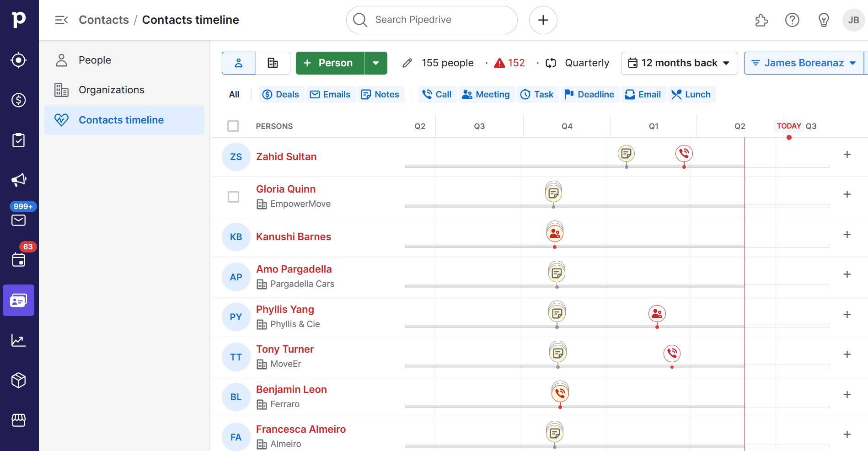Open the Campaigns megaphone icon
The image size is (868, 451).
click(x=18, y=179)
